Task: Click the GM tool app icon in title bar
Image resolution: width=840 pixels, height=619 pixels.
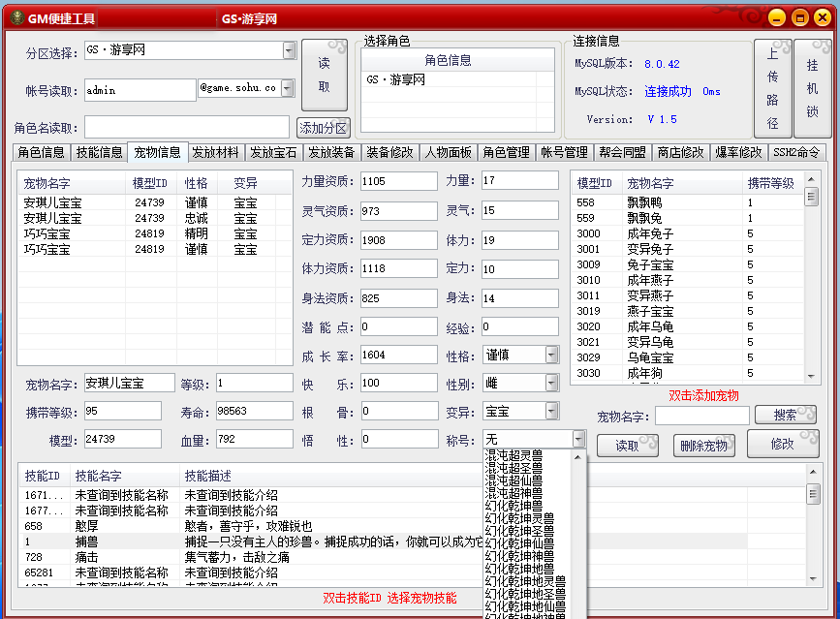Action: (16, 17)
